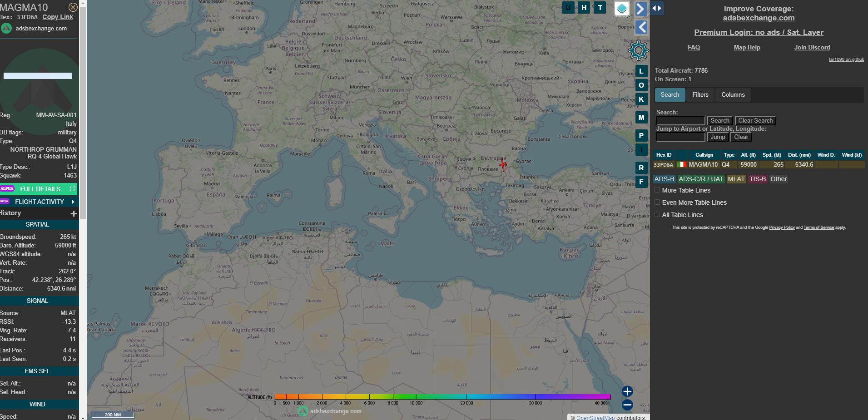Viewport: 868px width, 420px height.
Task: Sort the table by the Dist. (nmi) column
Action: coord(799,155)
